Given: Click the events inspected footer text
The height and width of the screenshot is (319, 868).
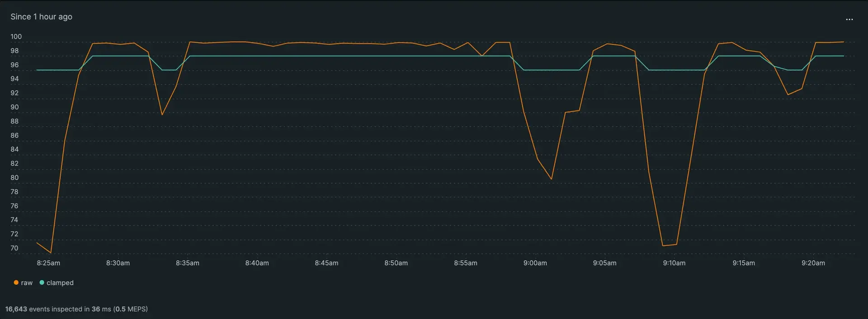Looking at the screenshot, I should click(76, 309).
